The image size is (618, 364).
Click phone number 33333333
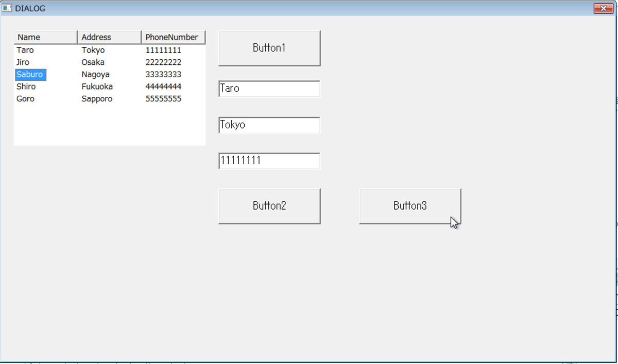tap(163, 75)
